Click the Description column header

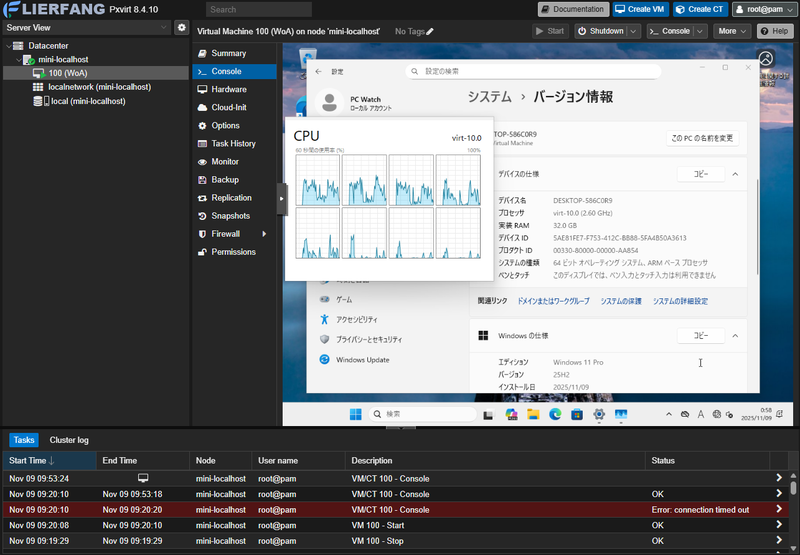click(495, 461)
